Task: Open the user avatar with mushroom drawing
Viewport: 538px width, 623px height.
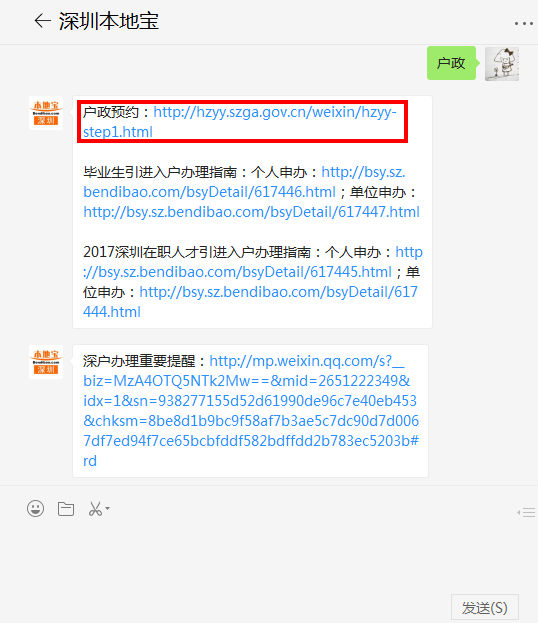Action: [x=502, y=64]
